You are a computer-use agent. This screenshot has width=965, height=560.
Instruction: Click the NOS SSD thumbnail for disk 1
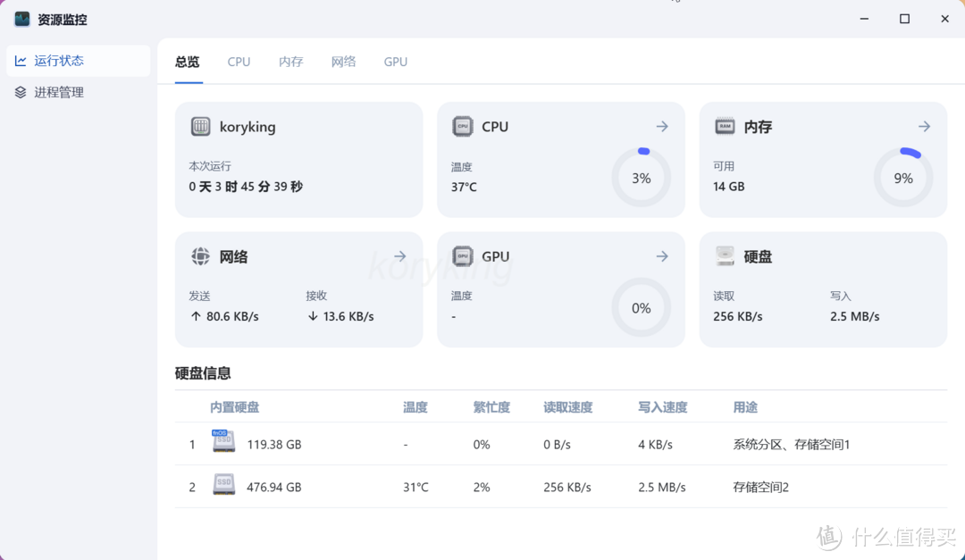coord(223,440)
